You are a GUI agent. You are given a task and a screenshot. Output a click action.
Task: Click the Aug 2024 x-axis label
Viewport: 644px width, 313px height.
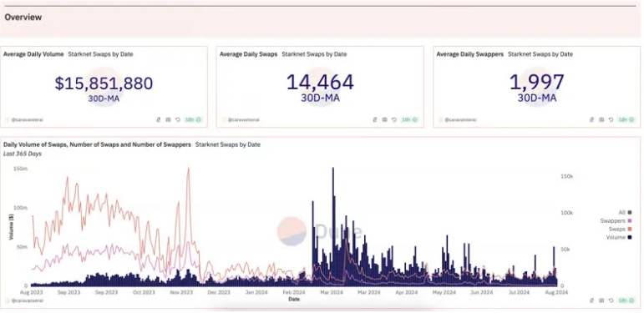point(556,292)
